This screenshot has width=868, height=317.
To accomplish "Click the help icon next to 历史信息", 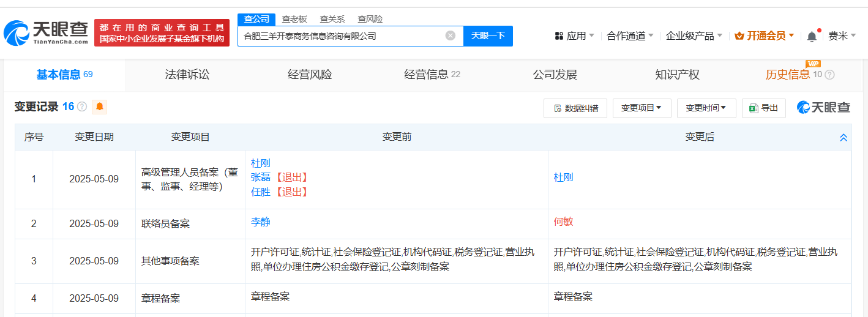I will pyautogui.click(x=829, y=75).
